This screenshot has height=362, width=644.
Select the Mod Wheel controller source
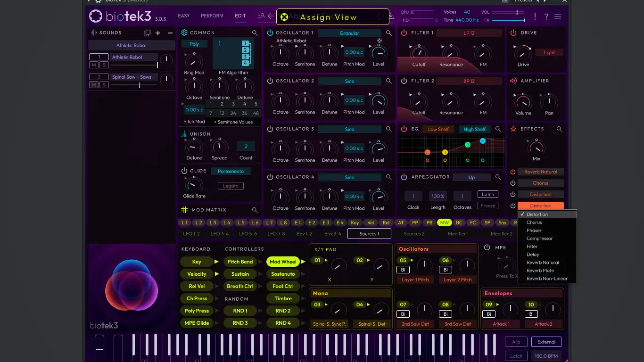283,262
